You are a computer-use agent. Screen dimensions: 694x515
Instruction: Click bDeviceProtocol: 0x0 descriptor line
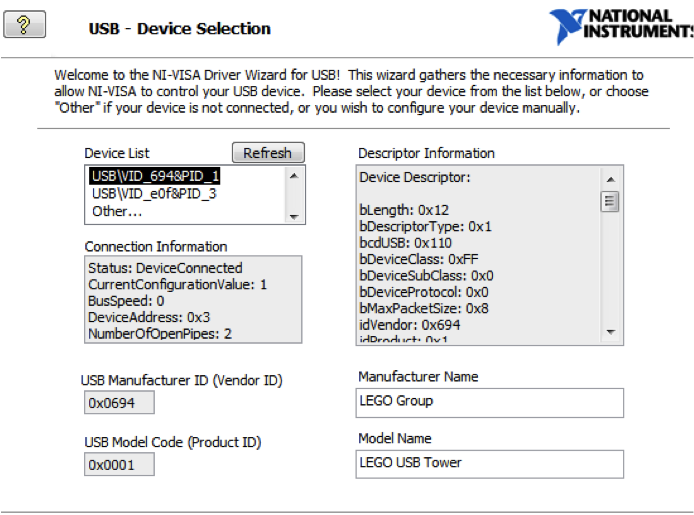424,292
